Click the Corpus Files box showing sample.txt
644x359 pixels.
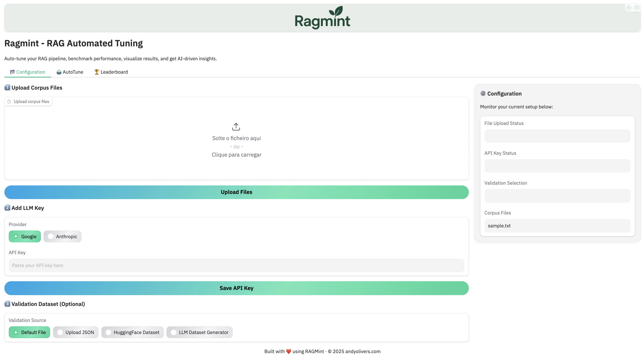tap(558, 226)
